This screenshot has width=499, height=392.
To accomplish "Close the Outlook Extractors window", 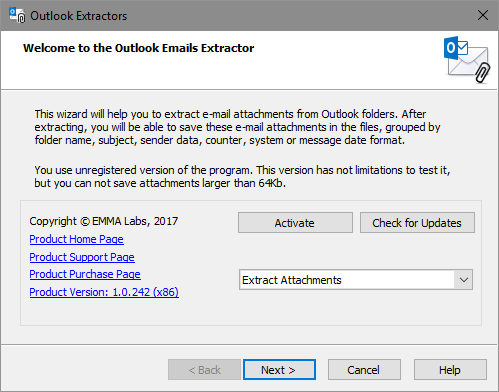I will pyautogui.click(x=483, y=15).
